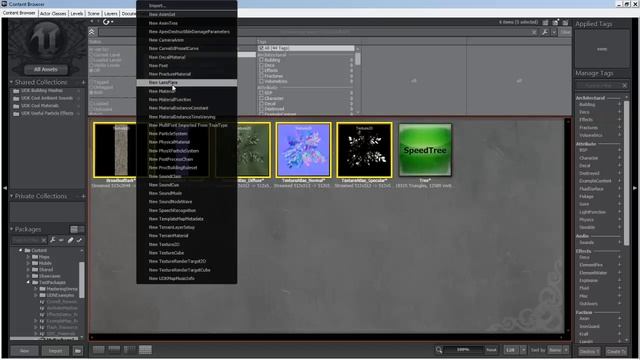The width and height of the screenshot is (640, 360).
Task: Switch to the Actor Classes tab
Action: click(53, 13)
